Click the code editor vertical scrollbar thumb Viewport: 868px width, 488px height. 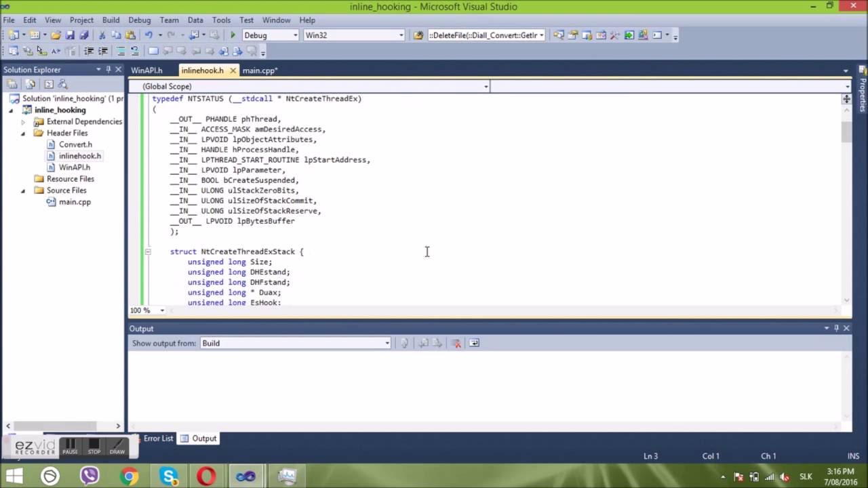[x=846, y=132]
